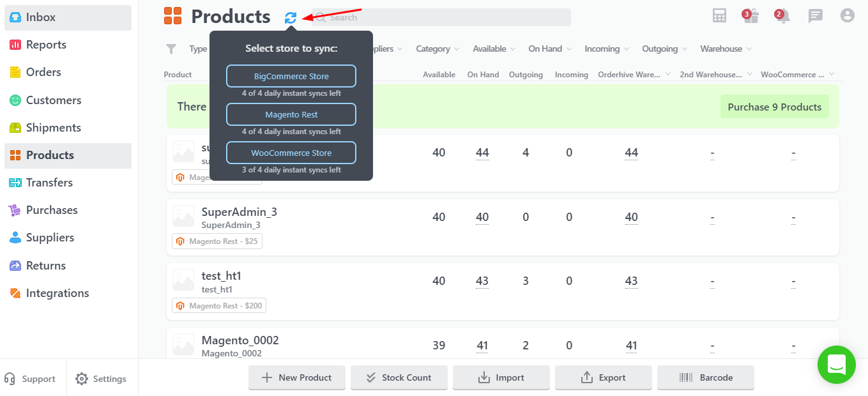This screenshot has height=396, width=868.
Task: Open the Barcode button
Action: tap(706, 377)
